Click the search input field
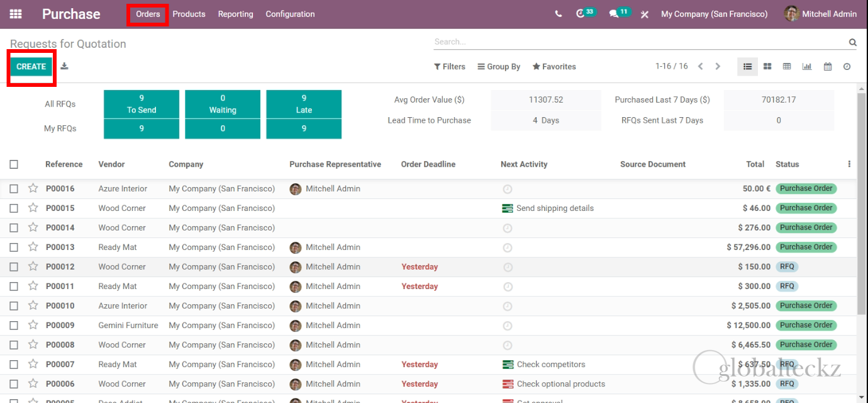 pyautogui.click(x=640, y=42)
